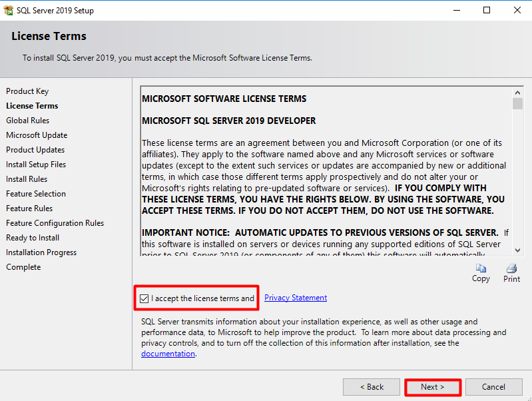Click the license text scroll down arrow
The image size is (532, 401).
[517, 250]
